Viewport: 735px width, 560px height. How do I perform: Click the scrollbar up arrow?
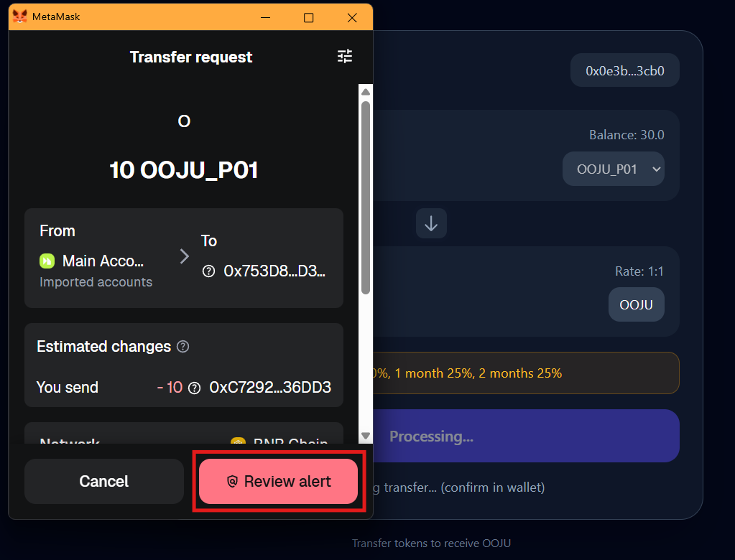365,92
